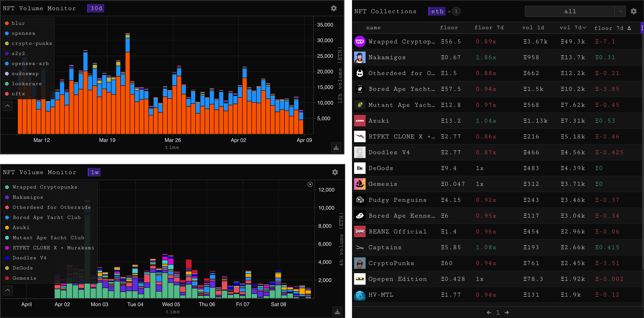Select the 30d timeframe tab
This screenshot has height=318, width=644.
[x=96, y=8]
